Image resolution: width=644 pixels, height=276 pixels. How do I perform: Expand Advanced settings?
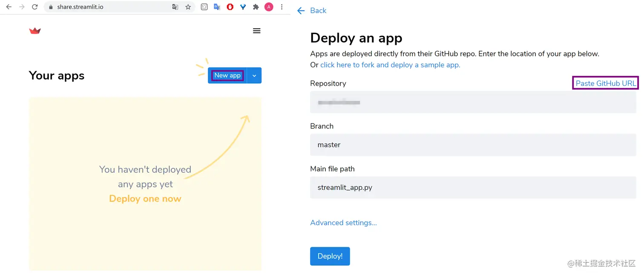(x=343, y=223)
